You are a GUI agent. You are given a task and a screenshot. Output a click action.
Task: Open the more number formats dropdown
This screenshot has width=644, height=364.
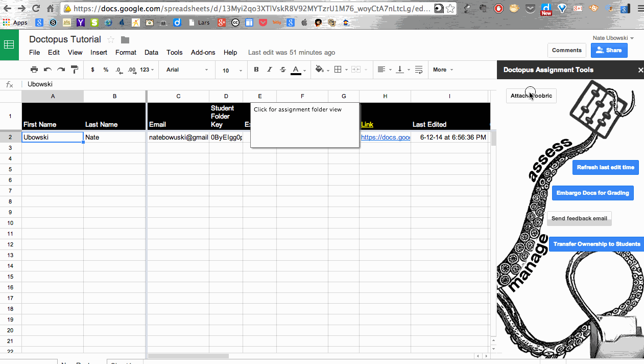click(147, 70)
